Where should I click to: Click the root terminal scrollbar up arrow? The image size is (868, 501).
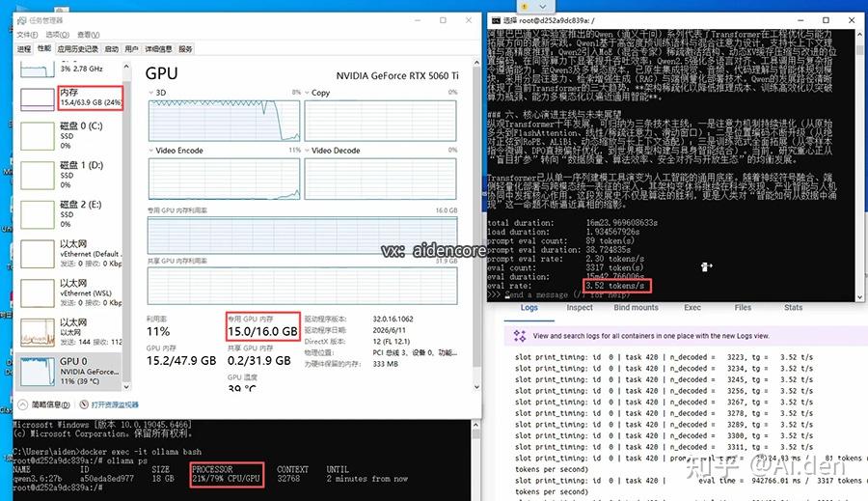coord(859,35)
